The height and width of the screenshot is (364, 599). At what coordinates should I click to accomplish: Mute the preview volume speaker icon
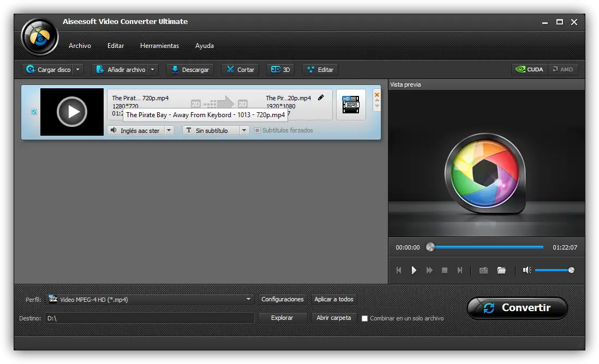click(527, 270)
